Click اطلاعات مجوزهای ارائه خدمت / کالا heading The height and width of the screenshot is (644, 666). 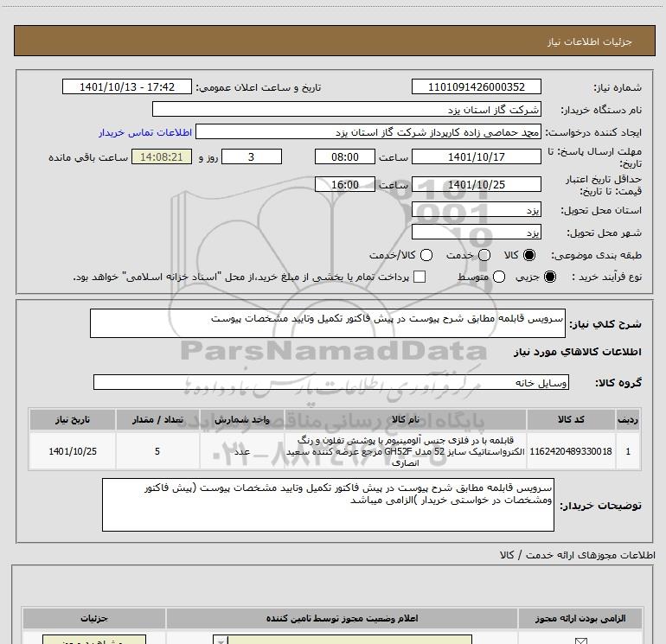tap(577, 555)
